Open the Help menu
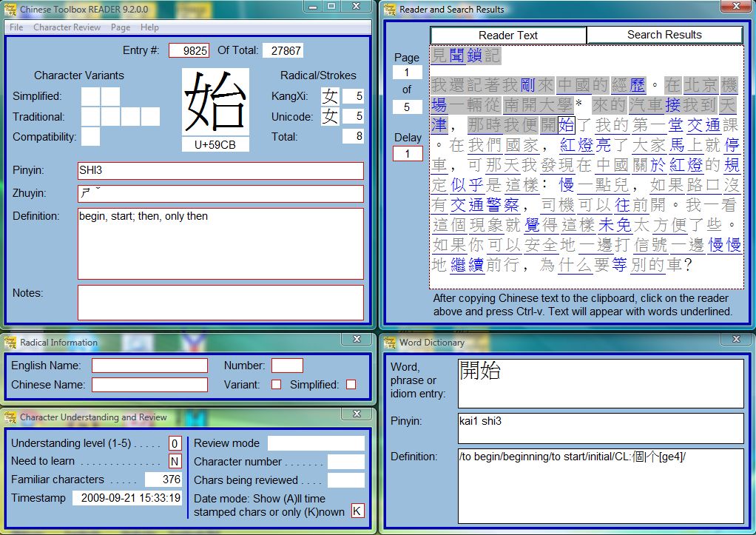This screenshot has width=756, height=535. tap(149, 27)
